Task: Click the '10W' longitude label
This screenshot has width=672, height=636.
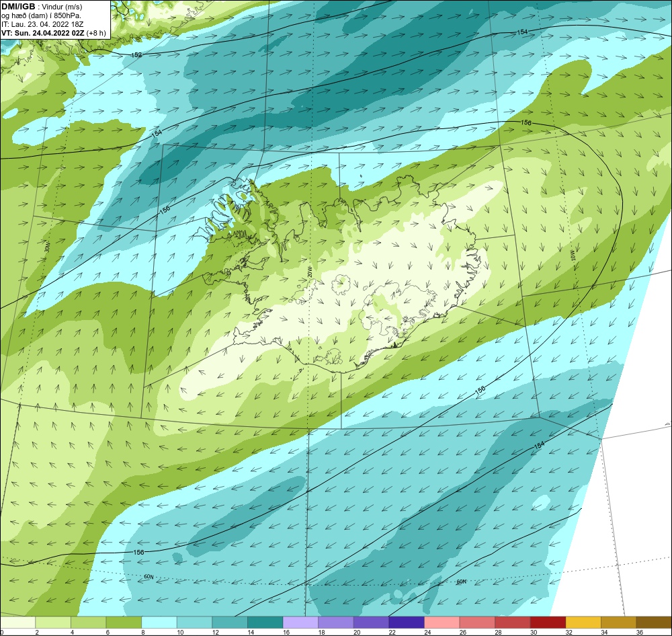Action: click(x=573, y=255)
